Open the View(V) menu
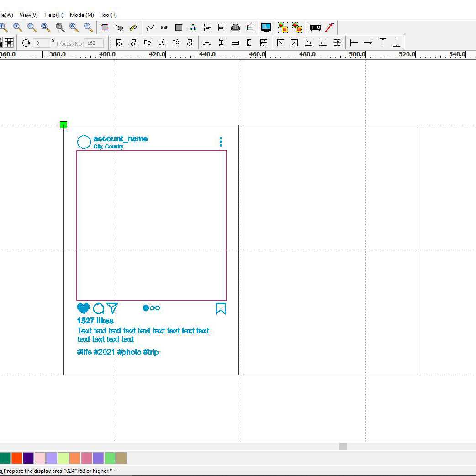 29,15
